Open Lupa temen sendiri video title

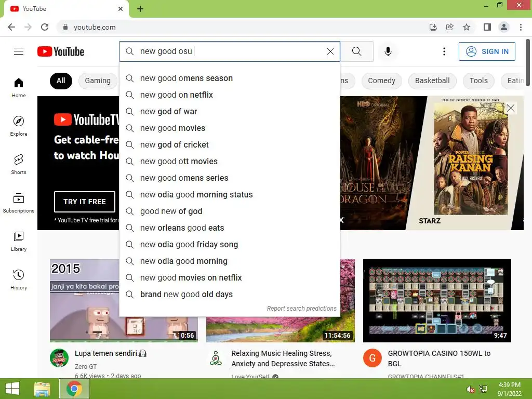point(110,353)
